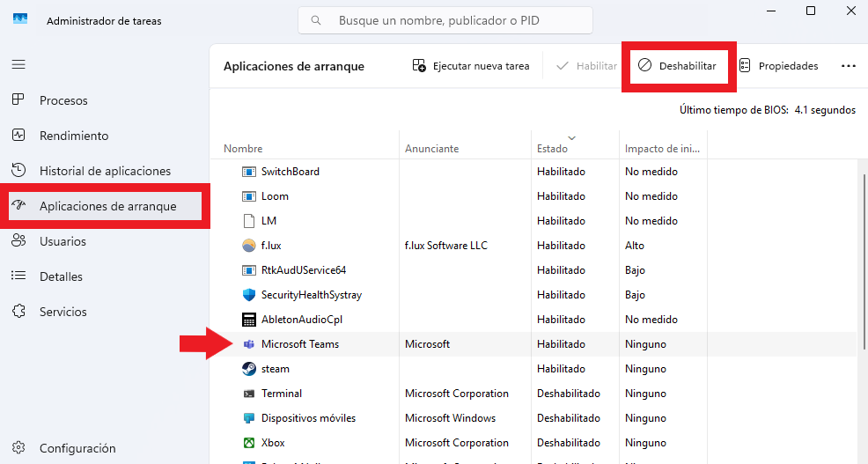This screenshot has height=464, width=868.
Task: Select the f.lux row name
Action: tap(271, 246)
